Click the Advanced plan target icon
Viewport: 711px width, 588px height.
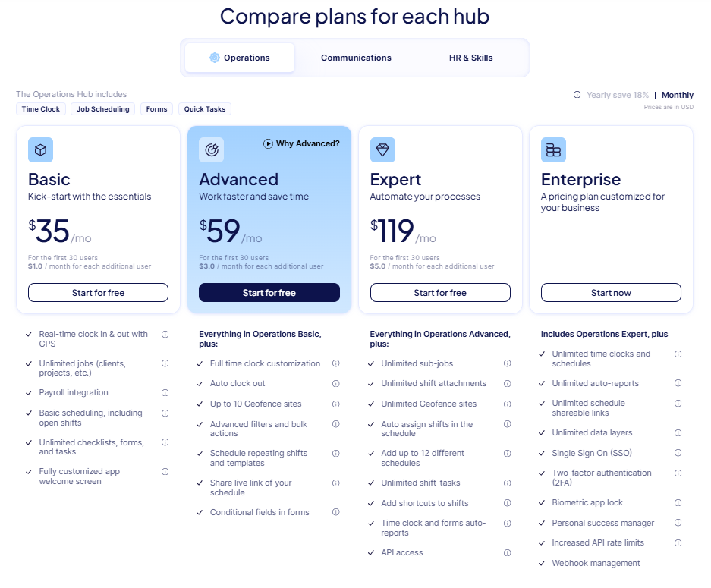click(x=211, y=149)
